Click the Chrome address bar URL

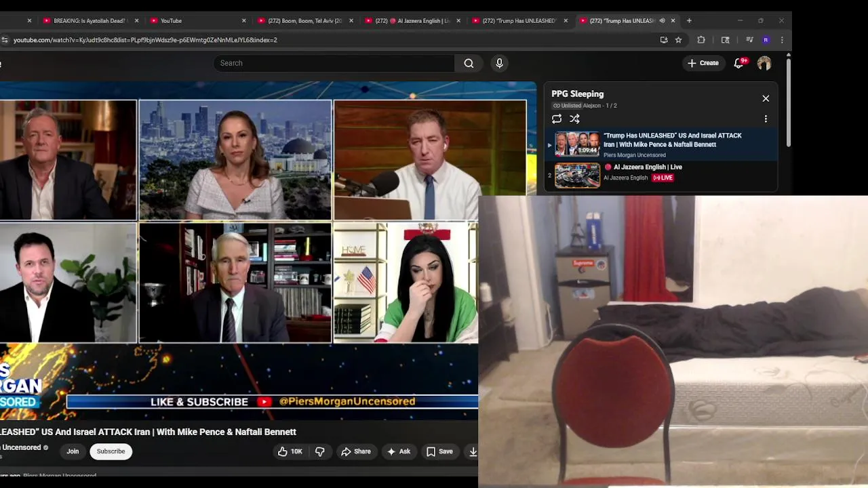point(145,40)
